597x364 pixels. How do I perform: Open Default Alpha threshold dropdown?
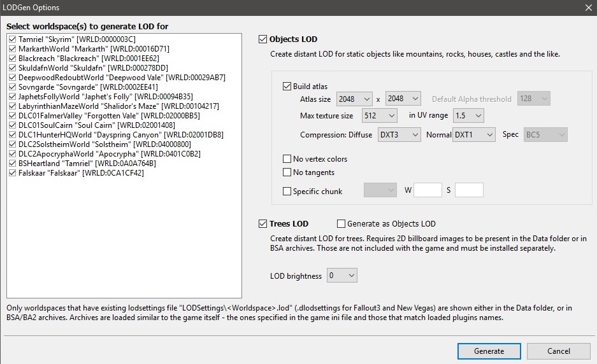pos(534,99)
